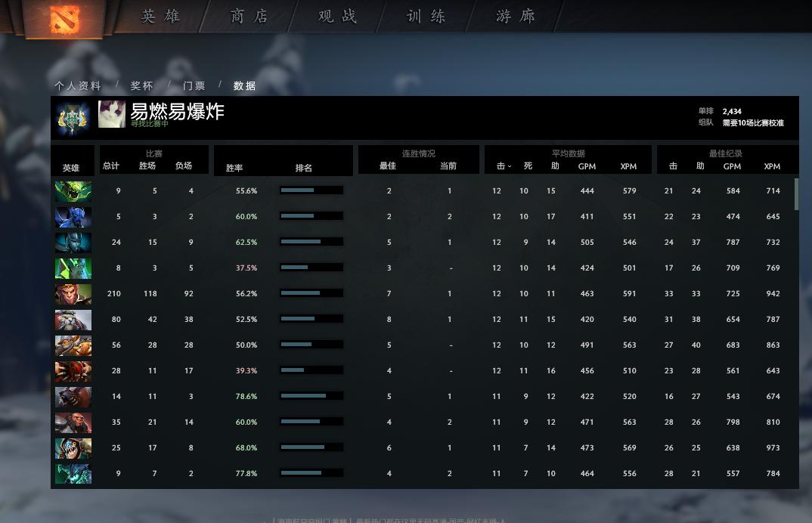Image resolution: width=812 pixels, height=523 pixels.
Task: Click hero icon in the 55.6% row
Action: point(73,191)
